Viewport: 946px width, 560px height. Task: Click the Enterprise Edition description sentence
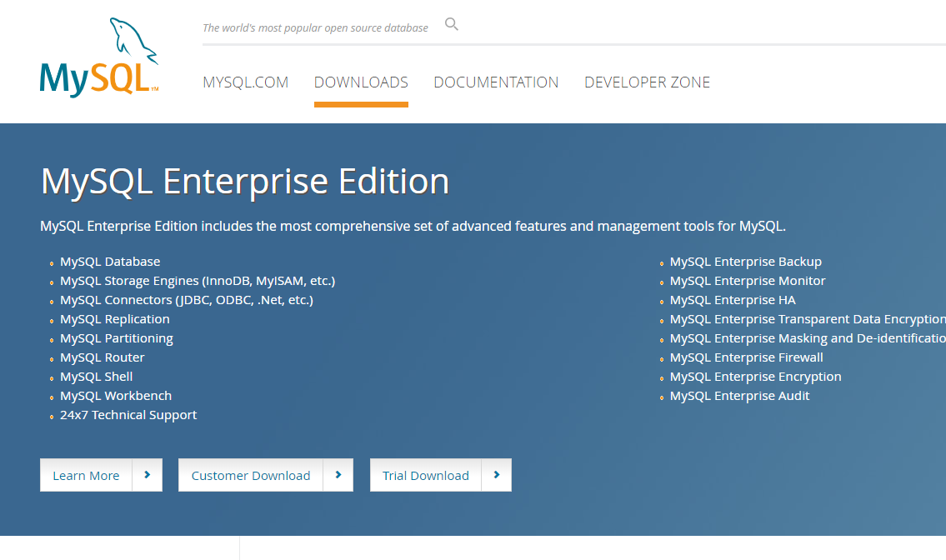tap(413, 227)
